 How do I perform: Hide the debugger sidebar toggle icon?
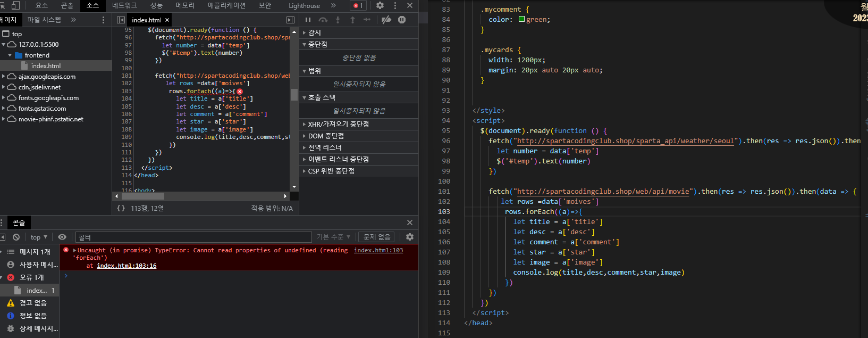[x=290, y=20]
